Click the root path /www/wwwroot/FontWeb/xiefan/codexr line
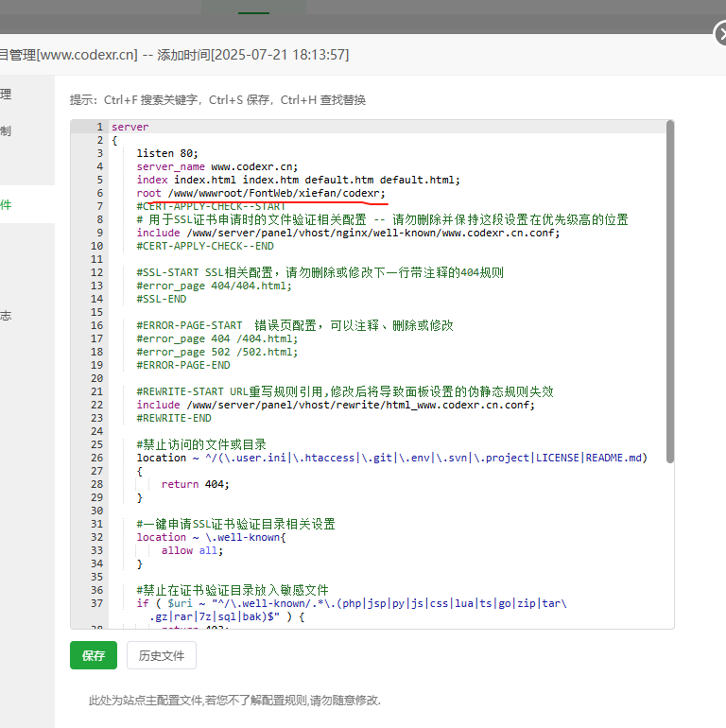 pyautogui.click(x=260, y=193)
